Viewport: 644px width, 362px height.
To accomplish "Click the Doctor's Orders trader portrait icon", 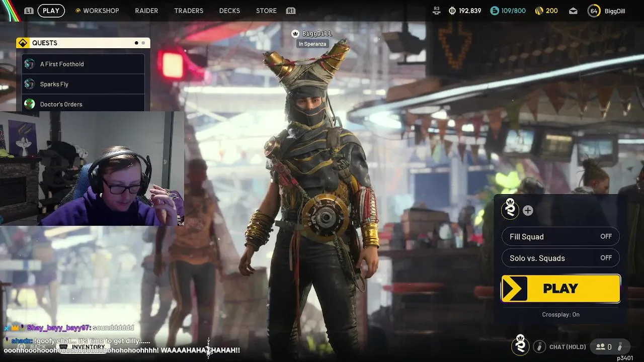I will coord(30,104).
